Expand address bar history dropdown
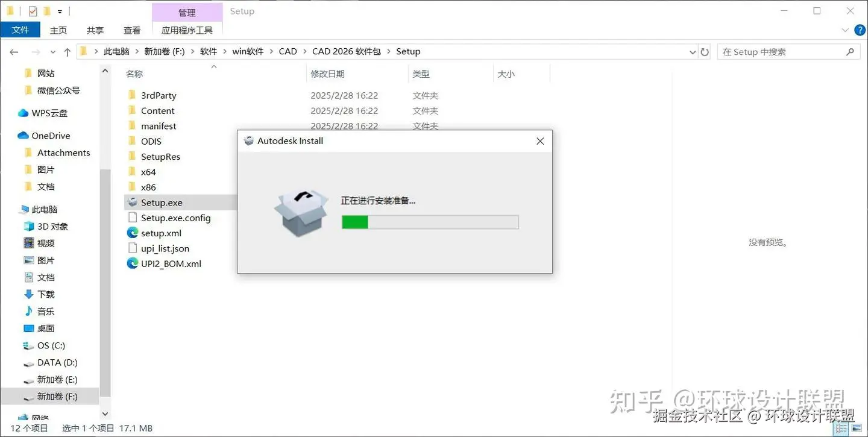Viewport: 868px width, 437px height. (693, 52)
